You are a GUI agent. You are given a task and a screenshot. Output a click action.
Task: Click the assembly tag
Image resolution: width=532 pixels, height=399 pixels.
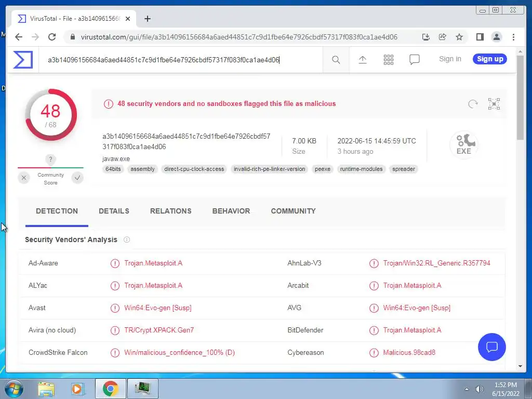(142, 169)
